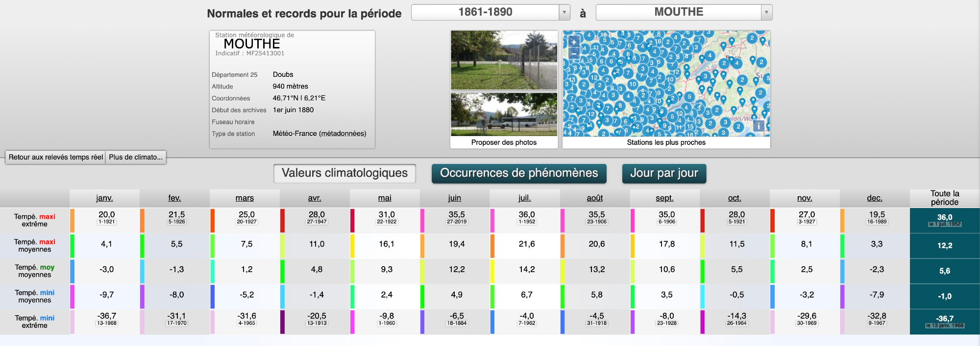This screenshot has height=346, width=980.
Task: Click the cluster marker numbered 16
Action: (x=659, y=42)
